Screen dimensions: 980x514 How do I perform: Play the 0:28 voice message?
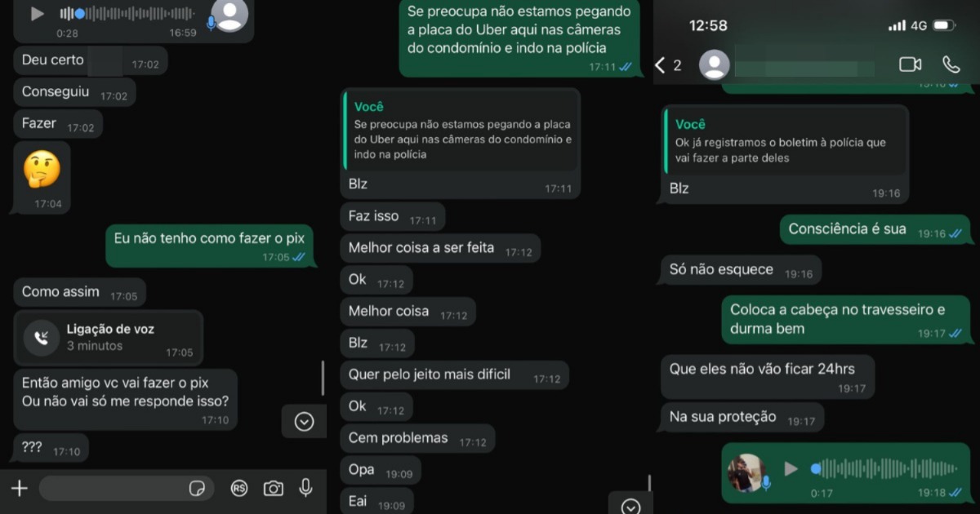coord(37,14)
